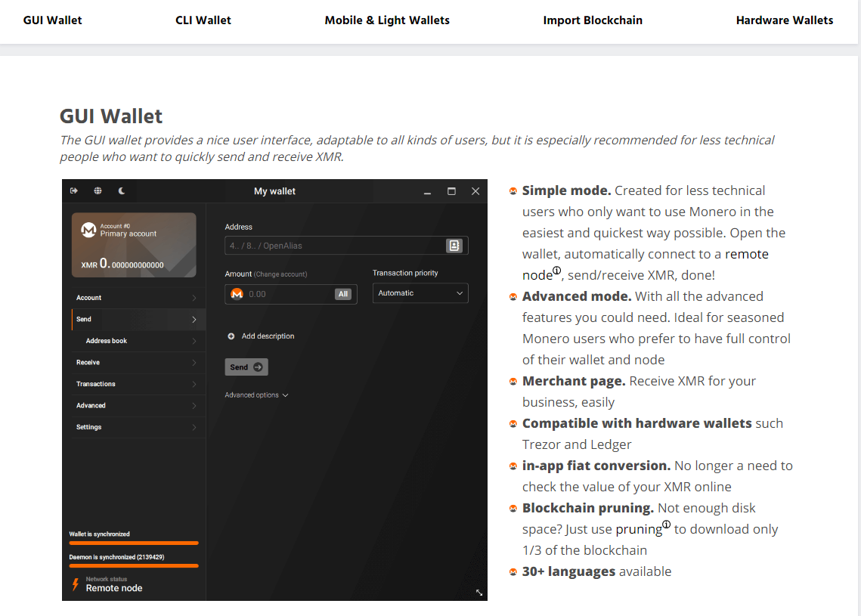Image resolution: width=861 pixels, height=616 pixels.
Task: Click the "Wallet is synchronized" text
Action: point(99,534)
